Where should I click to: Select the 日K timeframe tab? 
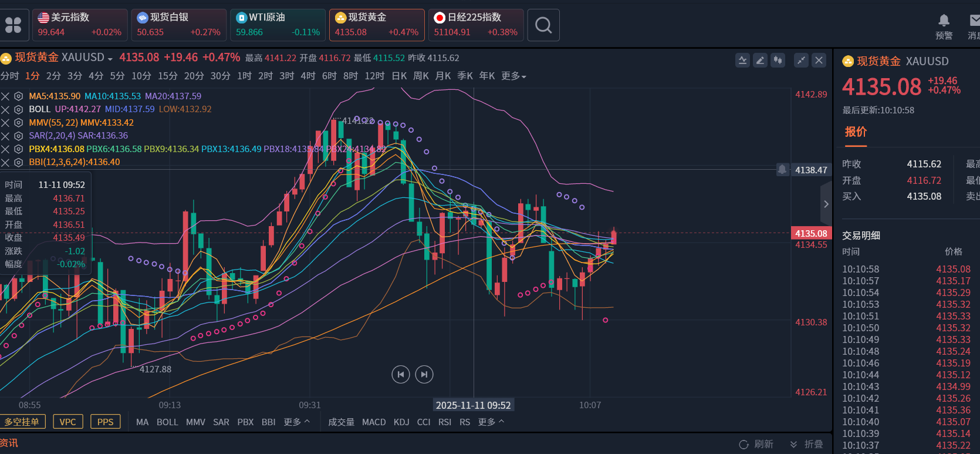click(x=399, y=76)
